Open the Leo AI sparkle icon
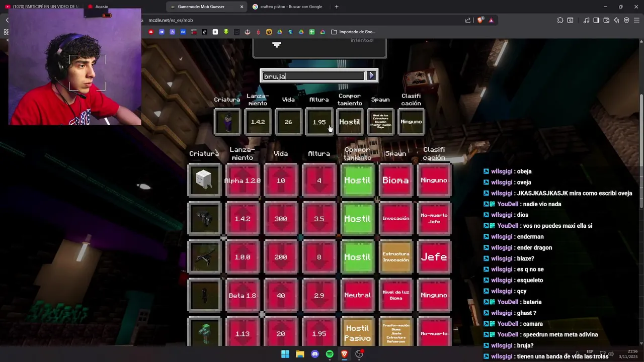 [617, 20]
